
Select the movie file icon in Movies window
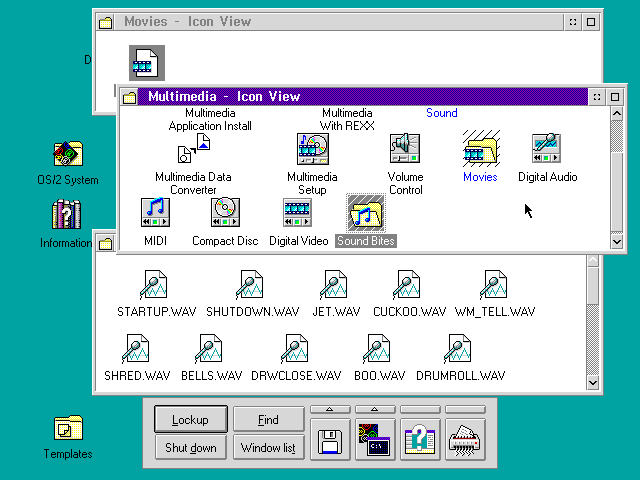click(x=147, y=63)
